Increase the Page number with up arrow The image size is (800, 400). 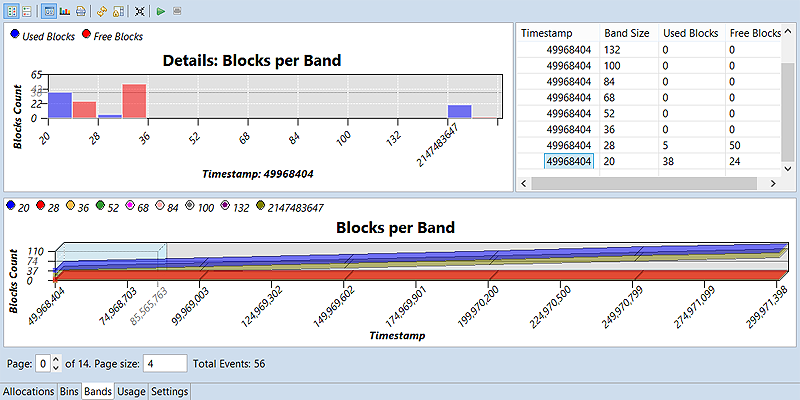pos(55,358)
